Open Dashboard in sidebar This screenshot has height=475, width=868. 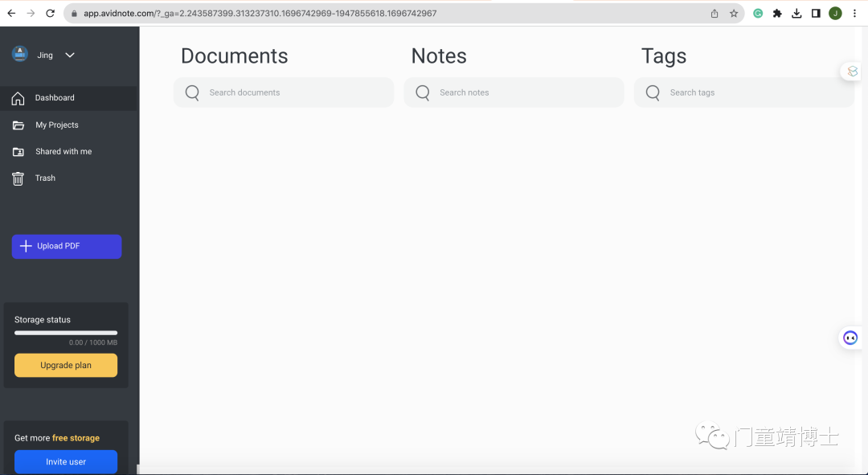[x=68, y=98]
